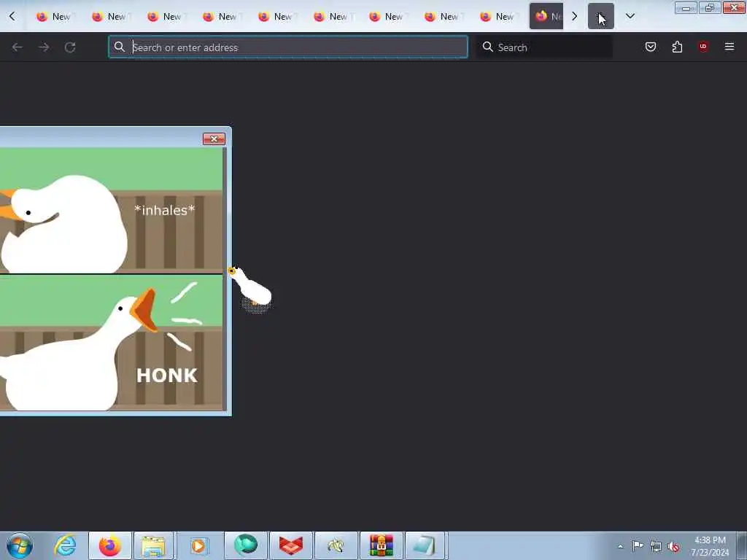Open the network status tray icon
The image size is (747, 560).
pos(656,547)
